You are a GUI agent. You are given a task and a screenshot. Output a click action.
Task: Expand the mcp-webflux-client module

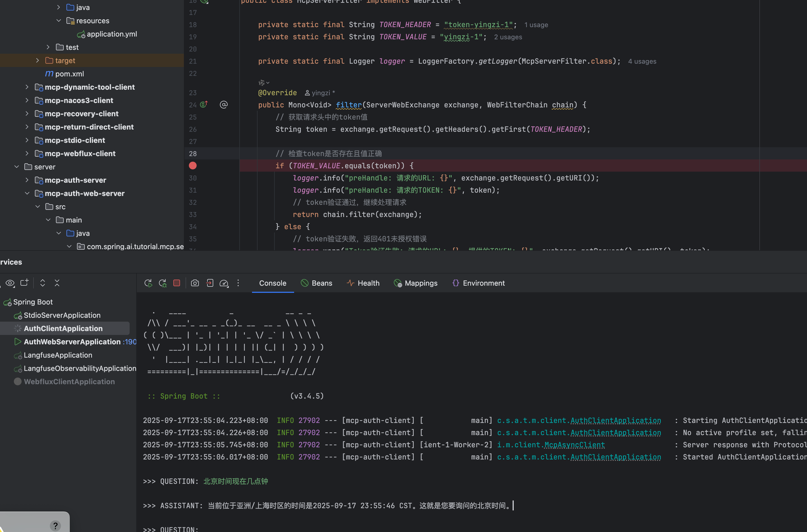point(27,153)
